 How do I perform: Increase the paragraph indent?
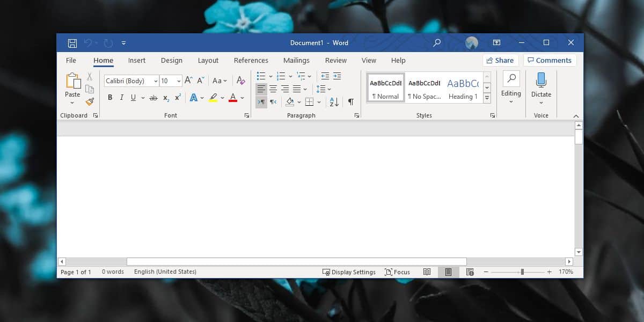click(337, 76)
